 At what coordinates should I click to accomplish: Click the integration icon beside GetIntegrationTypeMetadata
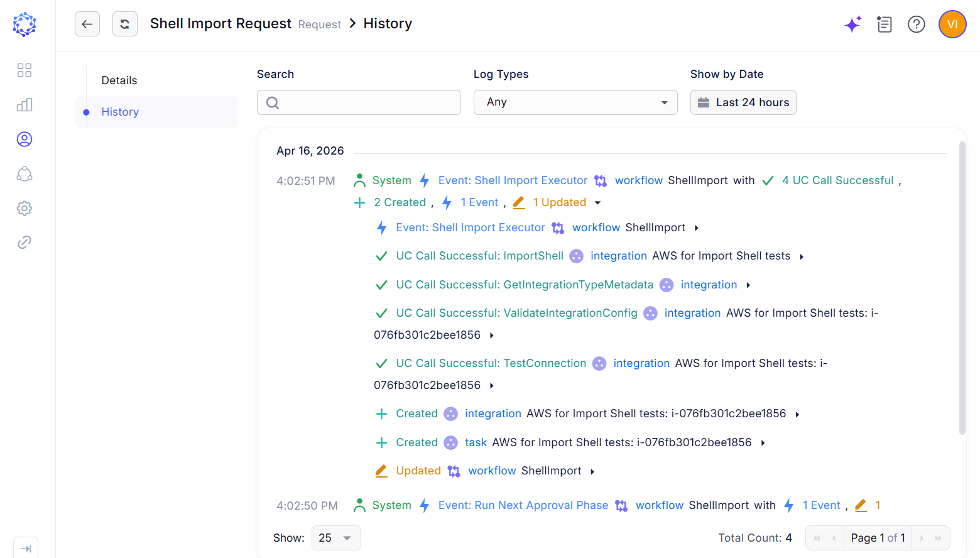coord(667,285)
